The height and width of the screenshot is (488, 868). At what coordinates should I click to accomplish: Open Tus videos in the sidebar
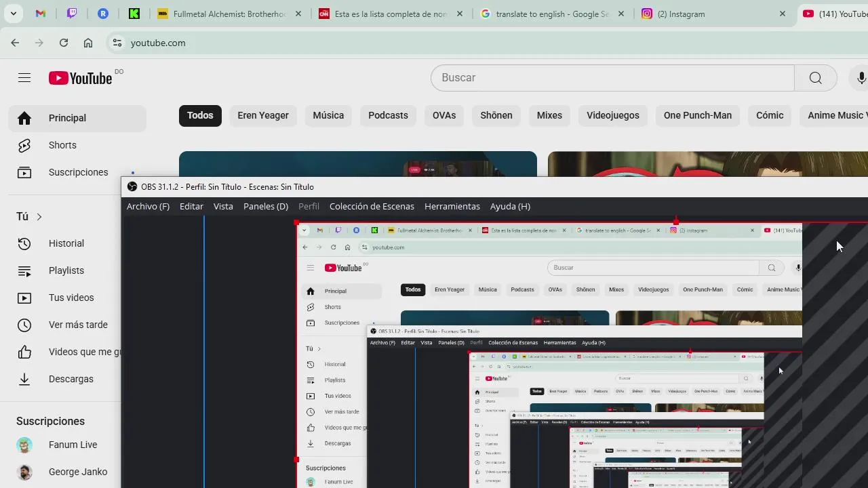[x=65, y=298]
